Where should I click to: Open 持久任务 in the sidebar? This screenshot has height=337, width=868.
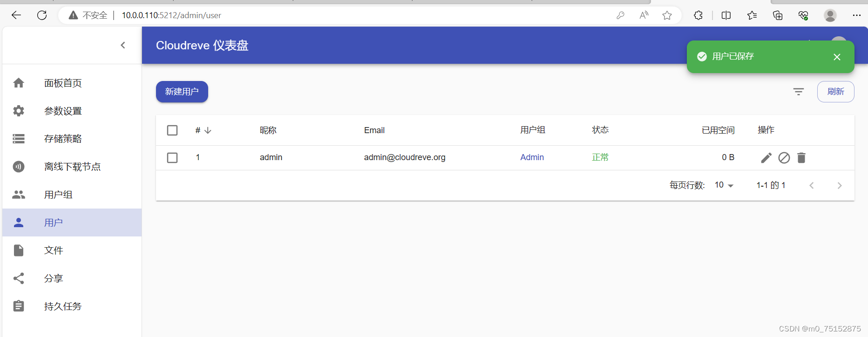tap(72, 306)
